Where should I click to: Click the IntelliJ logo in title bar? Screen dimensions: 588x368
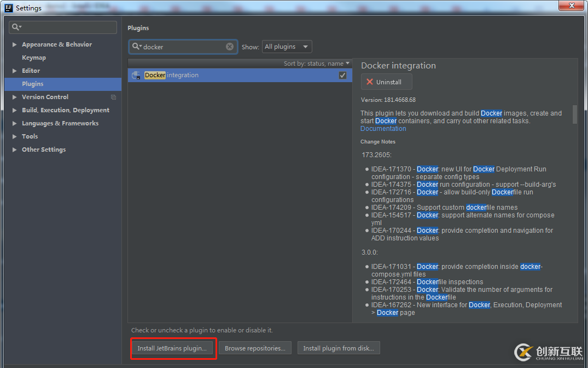tap(9, 8)
